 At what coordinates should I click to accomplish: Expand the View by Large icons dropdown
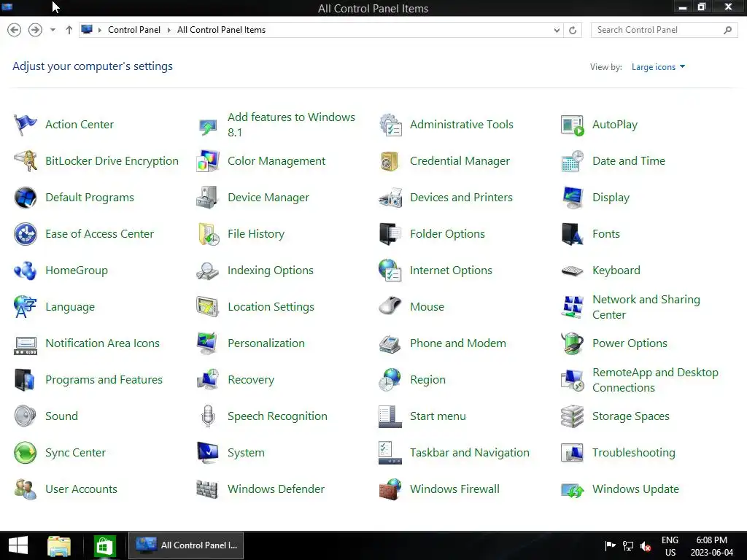[658, 67]
